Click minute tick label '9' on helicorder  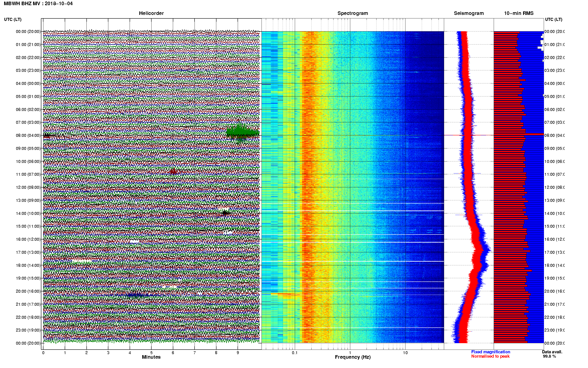pyautogui.click(x=238, y=353)
